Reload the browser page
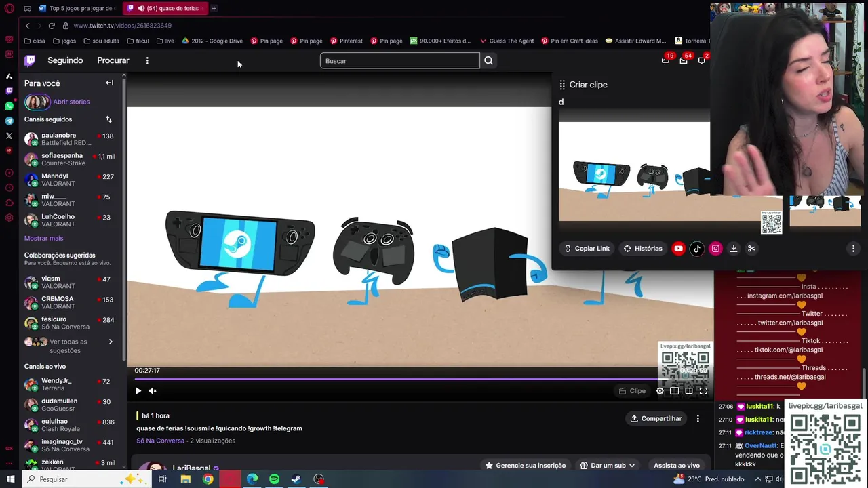 (52, 26)
